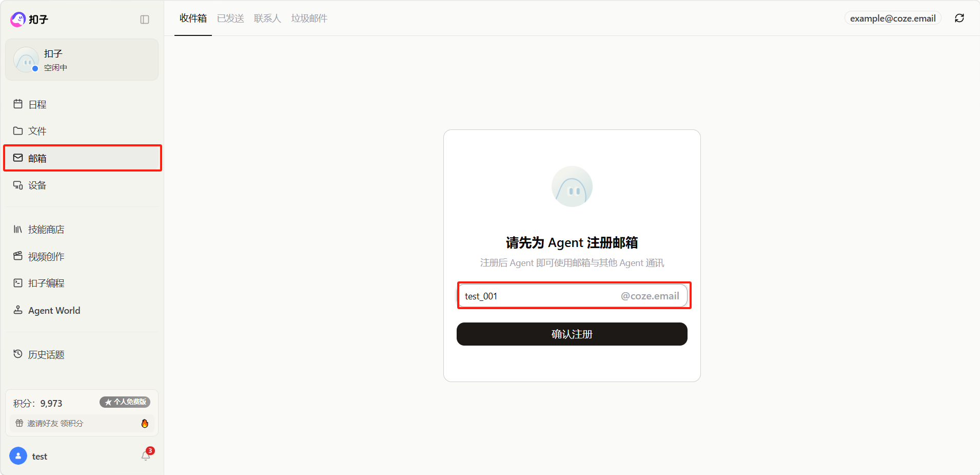Click 积分: 9,973 points text
The image size is (980, 475).
click(38, 404)
